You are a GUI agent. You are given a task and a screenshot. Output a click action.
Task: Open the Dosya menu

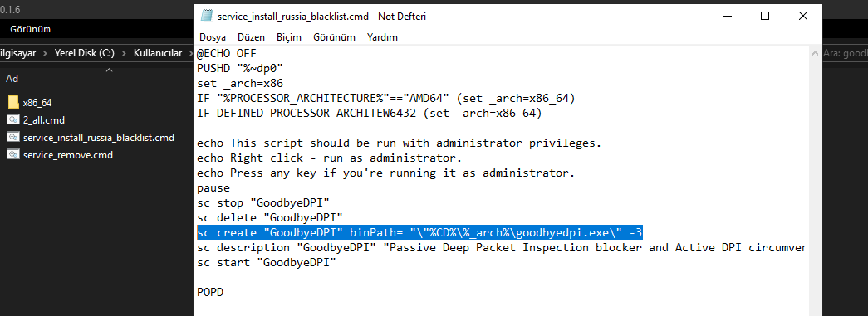point(213,37)
